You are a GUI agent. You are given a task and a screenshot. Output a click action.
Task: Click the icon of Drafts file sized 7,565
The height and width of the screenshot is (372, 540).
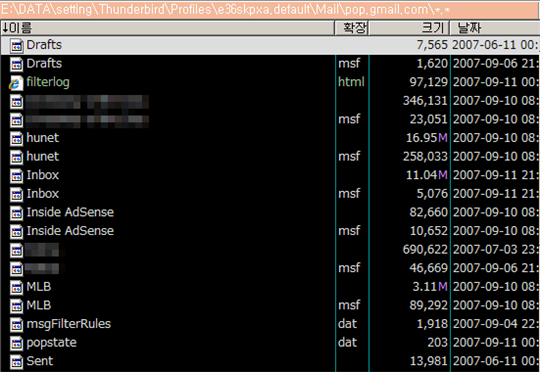click(16, 45)
